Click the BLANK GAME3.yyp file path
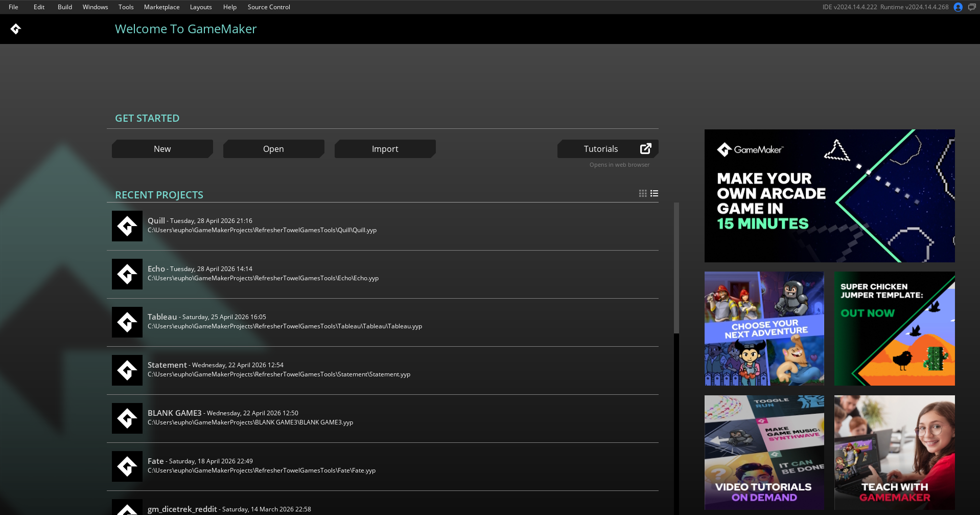The height and width of the screenshot is (515, 980). click(x=250, y=422)
